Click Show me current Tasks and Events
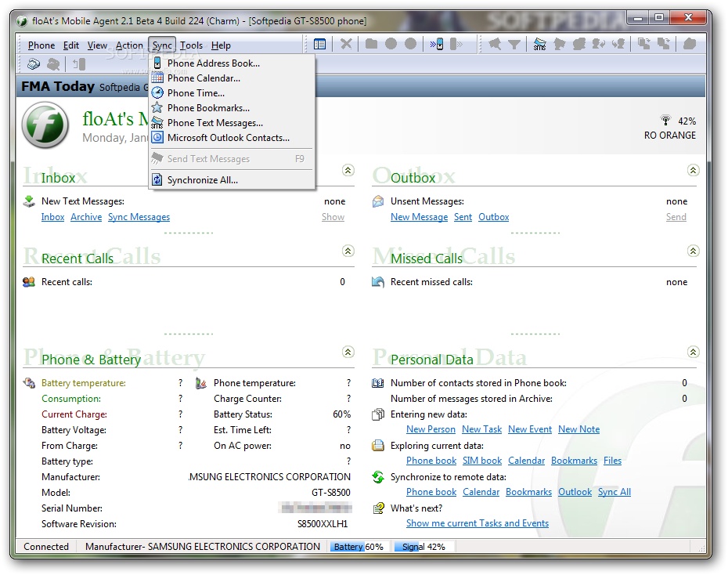This screenshot has width=728, height=575. coord(478,523)
